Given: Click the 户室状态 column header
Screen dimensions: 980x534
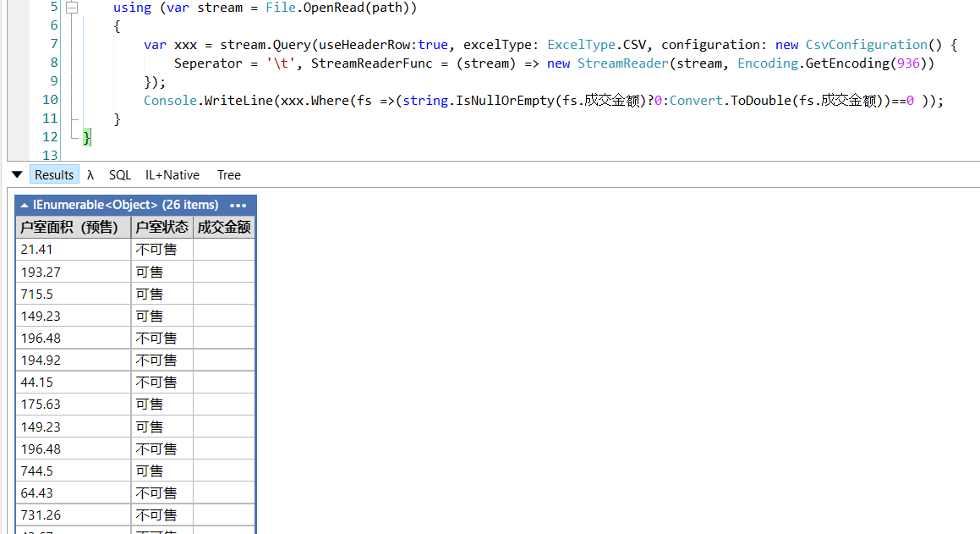Looking at the screenshot, I should pyautogui.click(x=162, y=227).
